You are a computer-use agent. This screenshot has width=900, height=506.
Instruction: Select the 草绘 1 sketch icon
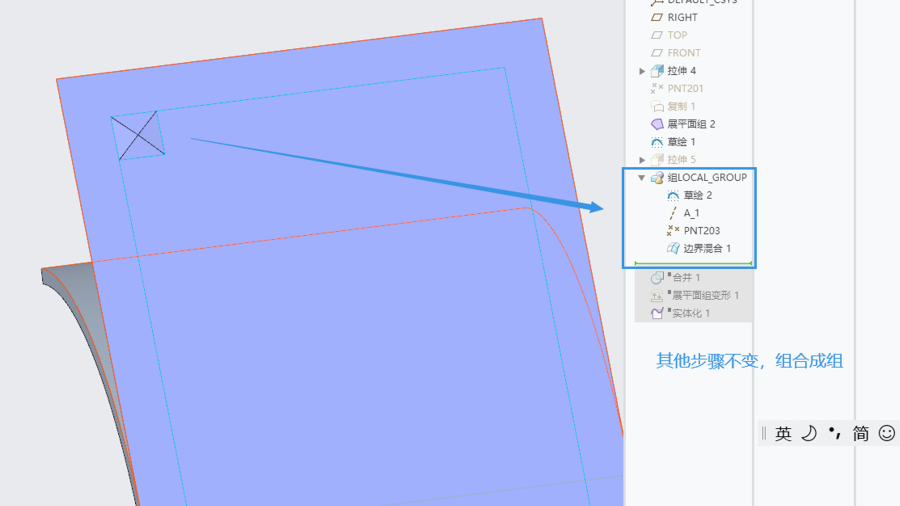[657, 142]
